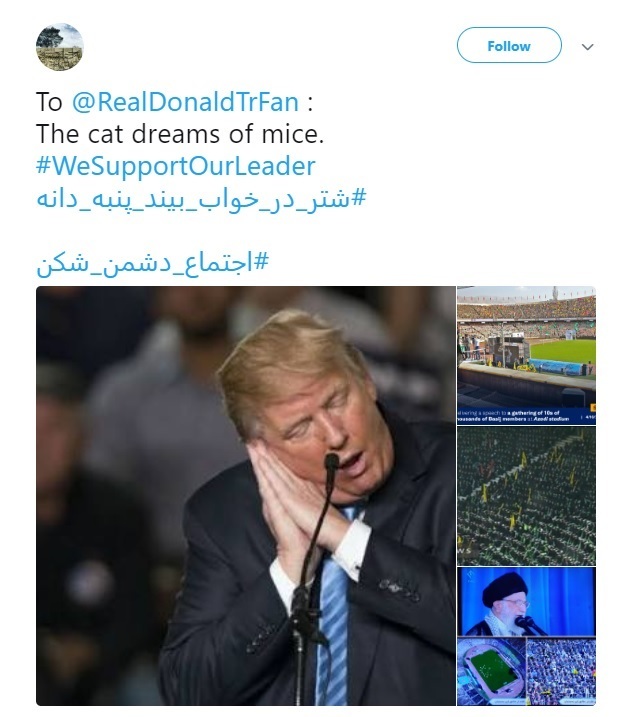Expand the tweet options chevron menu
Image resolution: width=633 pixels, height=717 pixels.
click(588, 47)
